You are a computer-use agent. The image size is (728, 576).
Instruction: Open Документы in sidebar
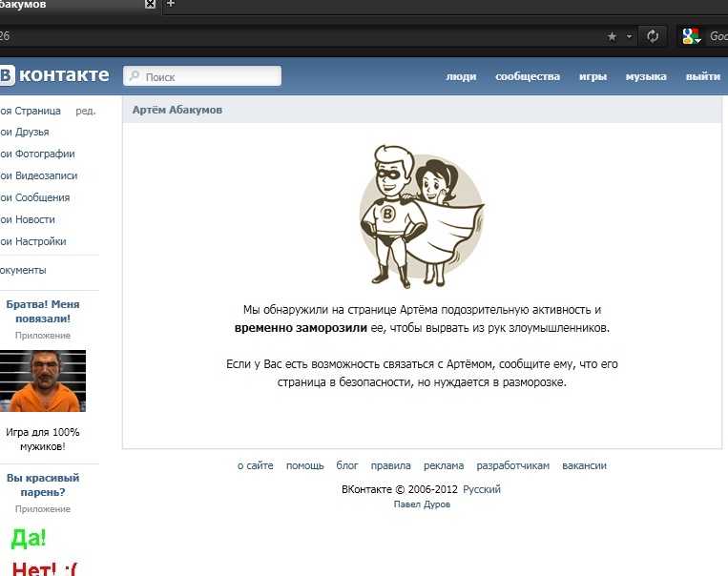pos(23,270)
